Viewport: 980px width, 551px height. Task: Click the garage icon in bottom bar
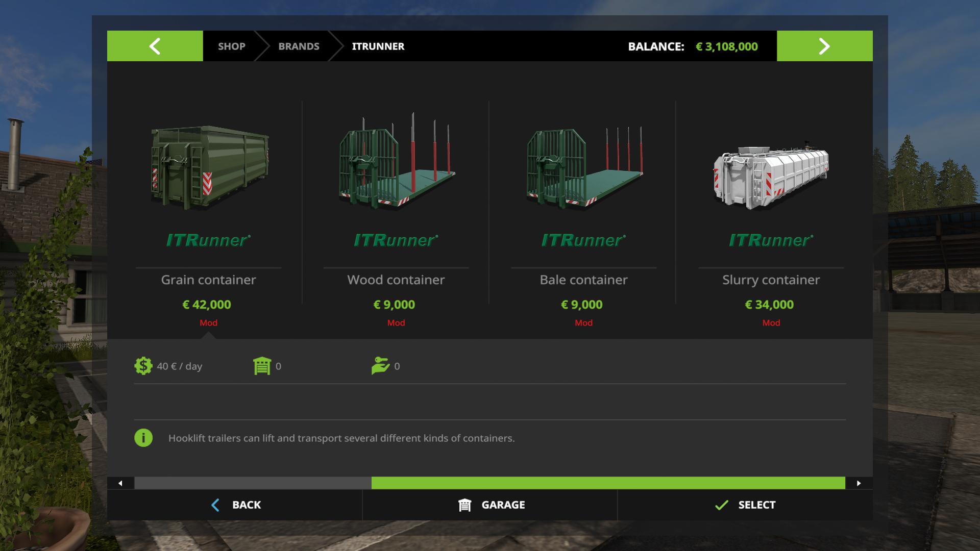coord(464,505)
